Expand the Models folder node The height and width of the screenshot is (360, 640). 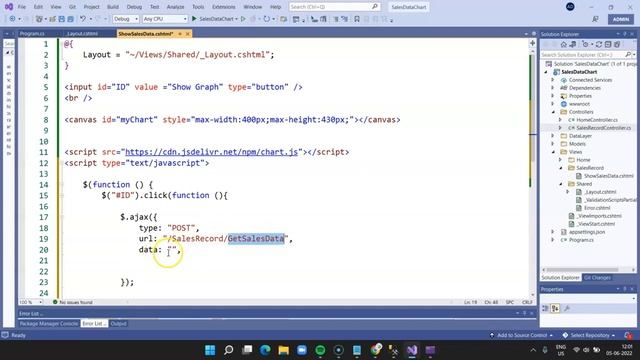(x=553, y=144)
